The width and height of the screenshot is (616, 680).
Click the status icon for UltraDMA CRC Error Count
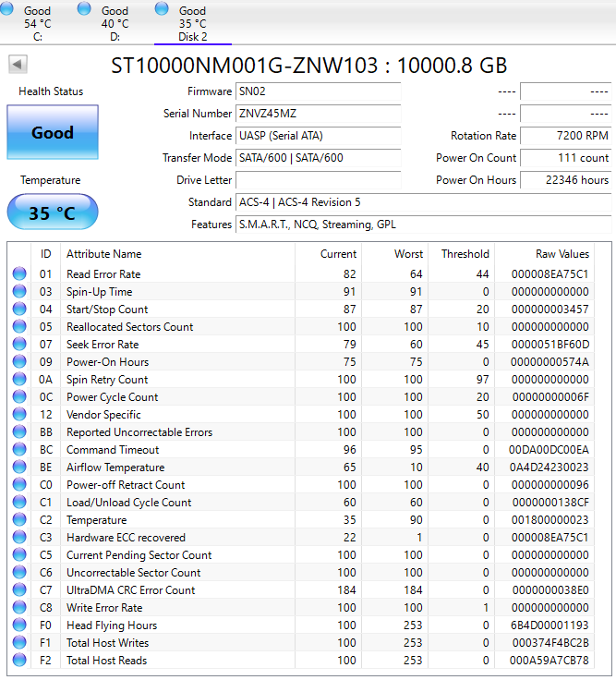click(19, 589)
